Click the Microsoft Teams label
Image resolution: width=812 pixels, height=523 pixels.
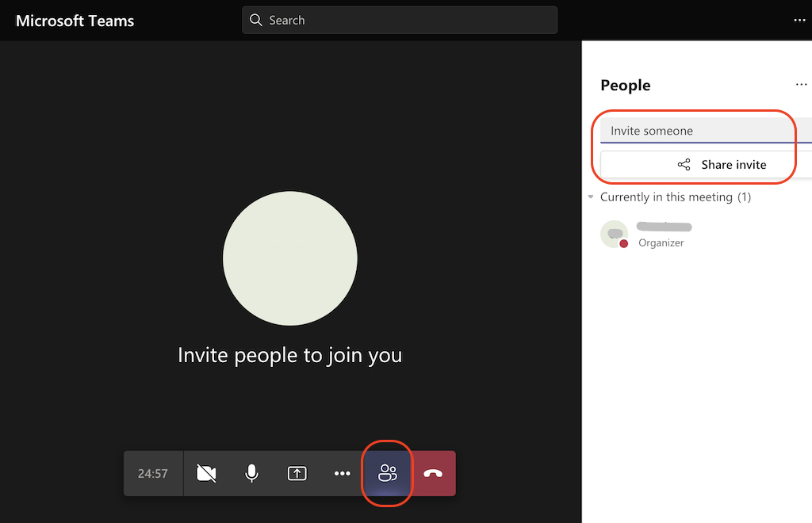[x=75, y=21]
